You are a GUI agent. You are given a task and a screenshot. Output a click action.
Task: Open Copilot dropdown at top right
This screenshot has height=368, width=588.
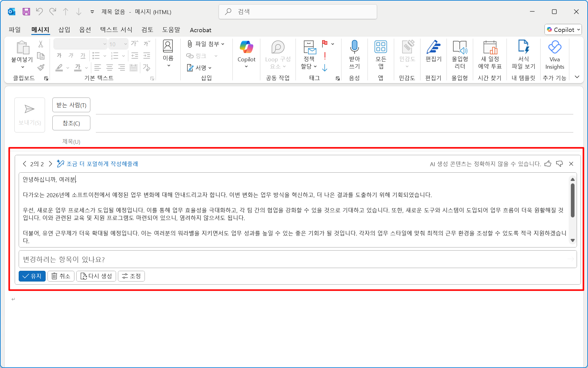click(563, 30)
